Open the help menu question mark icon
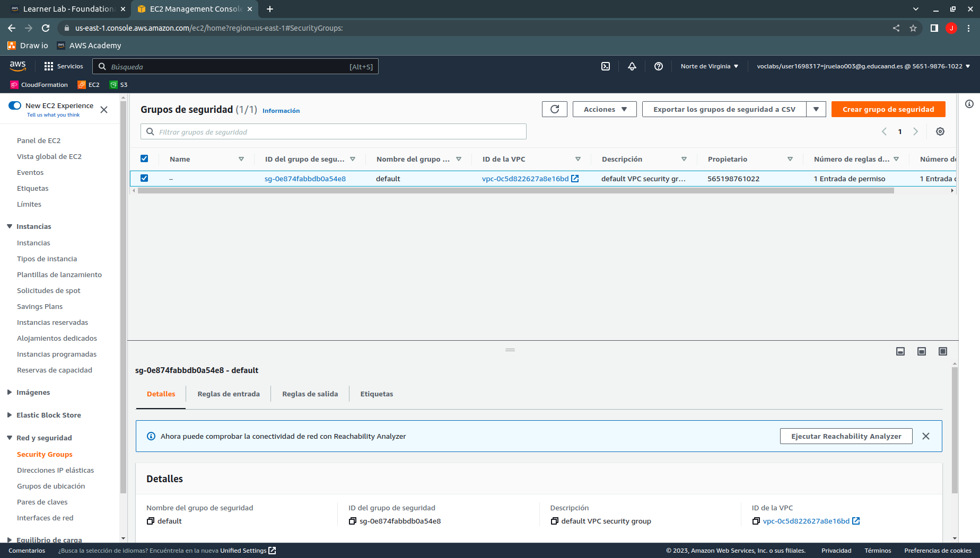The image size is (980, 558). [659, 66]
